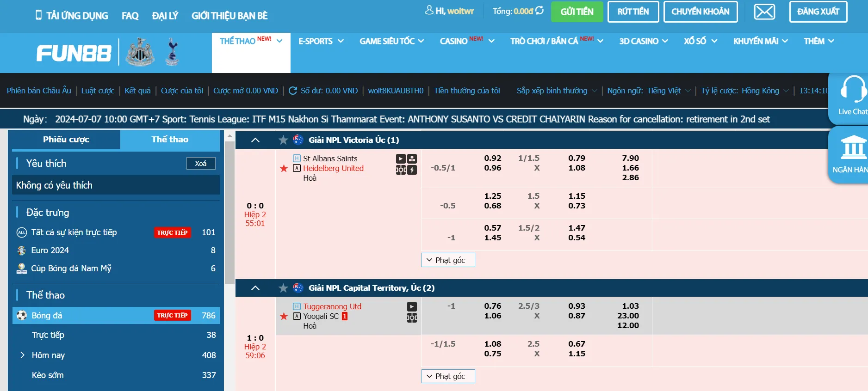Viewport: 868px width, 391px height.
Task: Click the ALL icon for live events
Action: click(x=22, y=232)
